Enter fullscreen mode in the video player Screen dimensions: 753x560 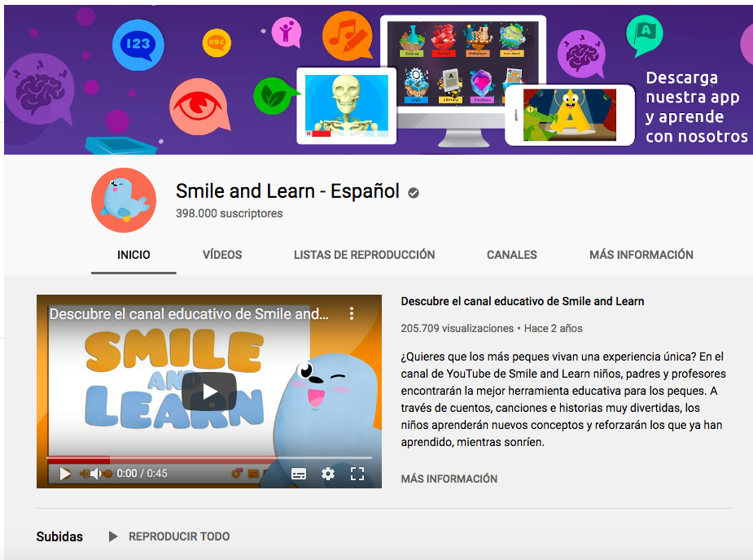(357, 474)
